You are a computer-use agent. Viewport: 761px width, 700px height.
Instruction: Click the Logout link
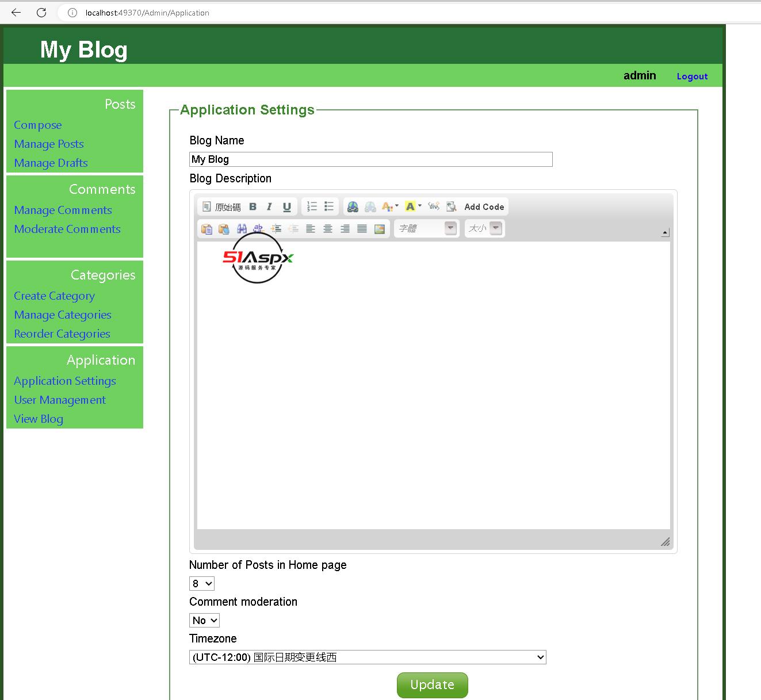pos(692,76)
